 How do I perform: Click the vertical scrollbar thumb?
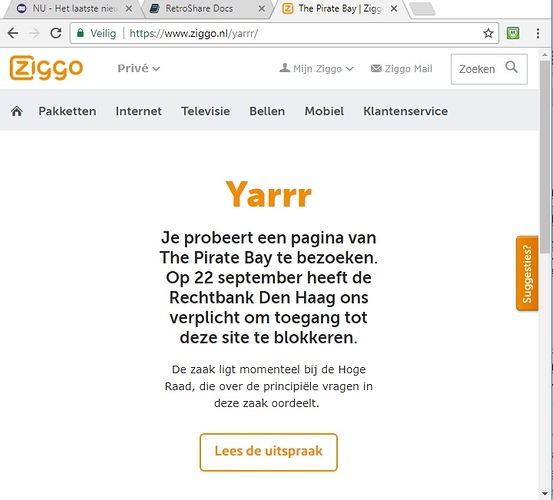pyautogui.click(x=545, y=157)
